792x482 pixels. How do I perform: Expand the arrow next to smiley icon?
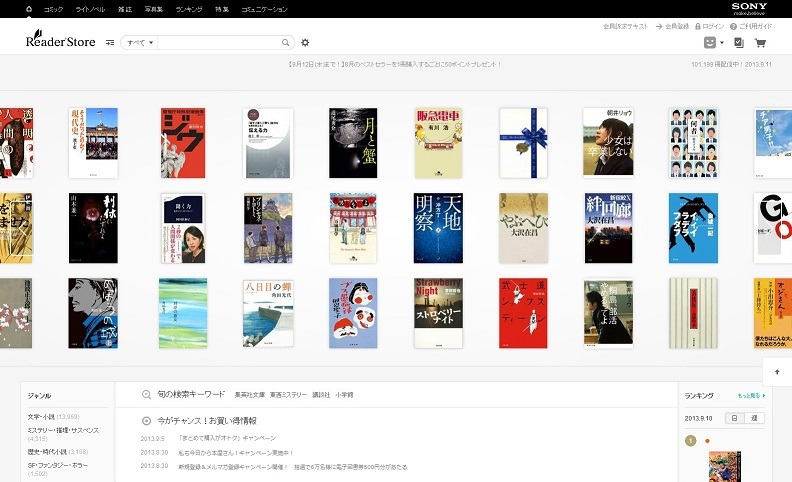tap(722, 43)
